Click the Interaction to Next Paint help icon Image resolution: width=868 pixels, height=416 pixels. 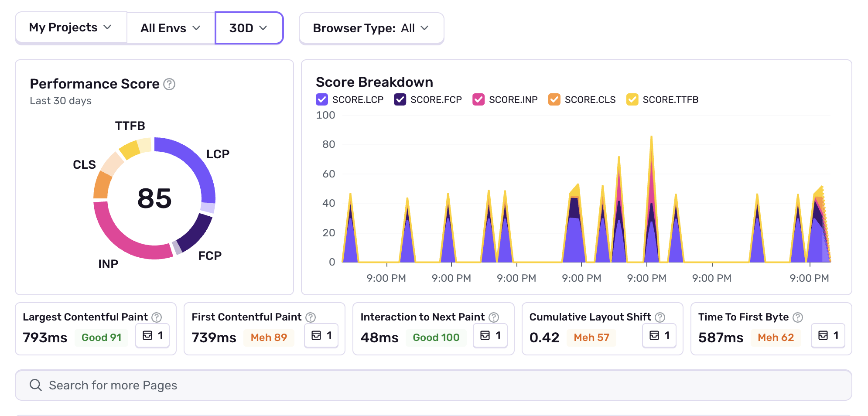tap(494, 317)
